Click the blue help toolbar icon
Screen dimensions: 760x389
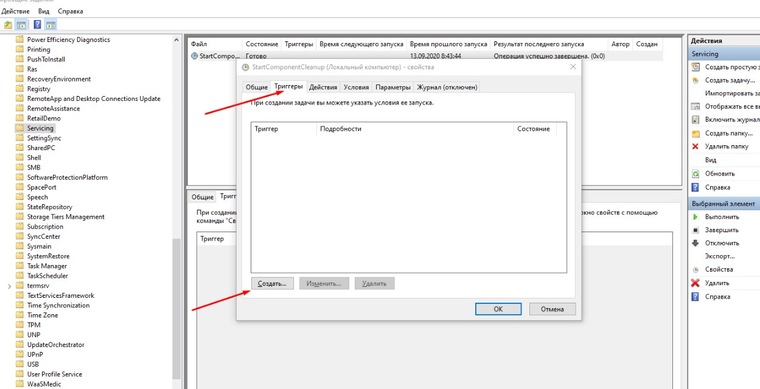pos(37,25)
